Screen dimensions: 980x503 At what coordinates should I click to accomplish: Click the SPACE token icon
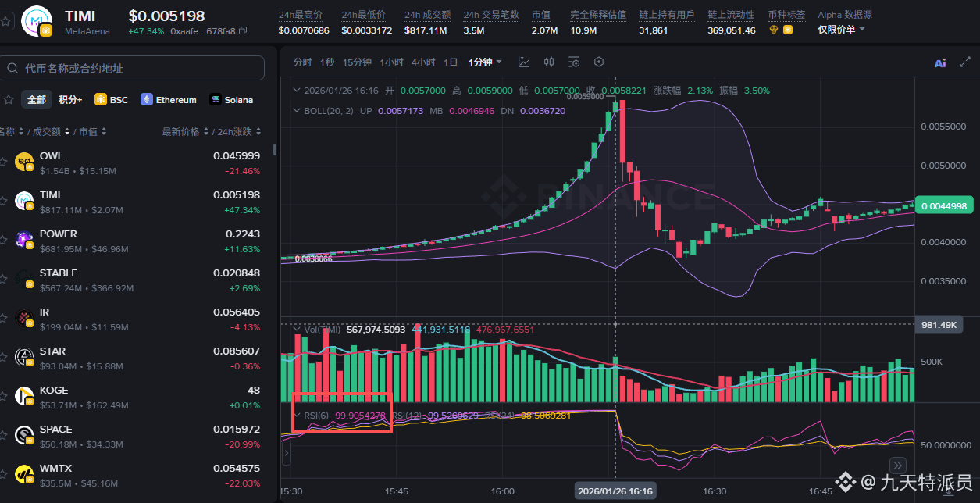24,435
